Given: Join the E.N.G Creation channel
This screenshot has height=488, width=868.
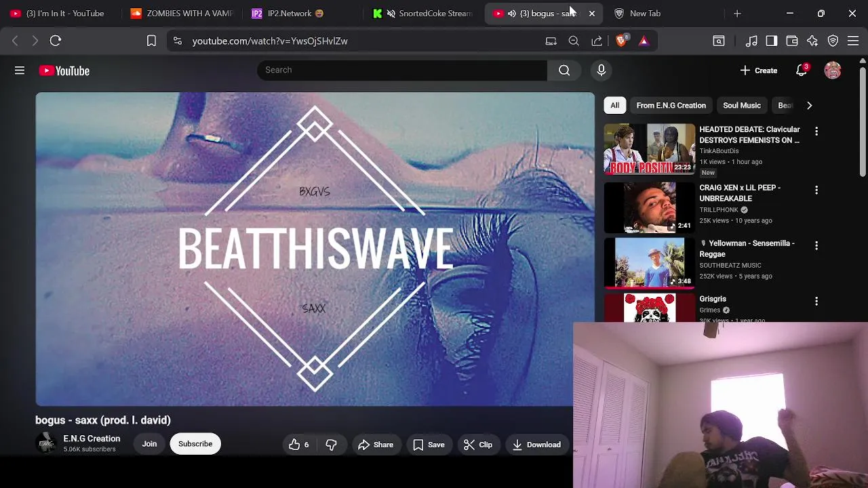Looking at the screenshot, I should coord(149,444).
